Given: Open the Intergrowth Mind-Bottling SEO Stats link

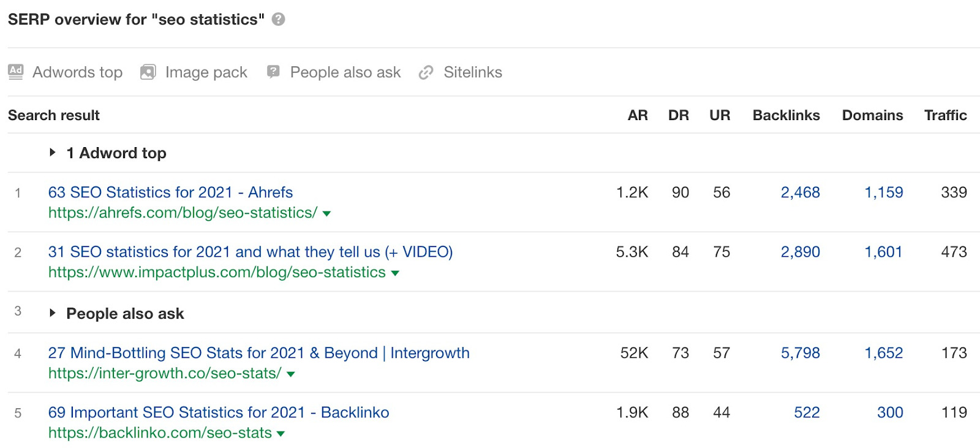Looking at the screenshot, I should [x=258, y=353].
